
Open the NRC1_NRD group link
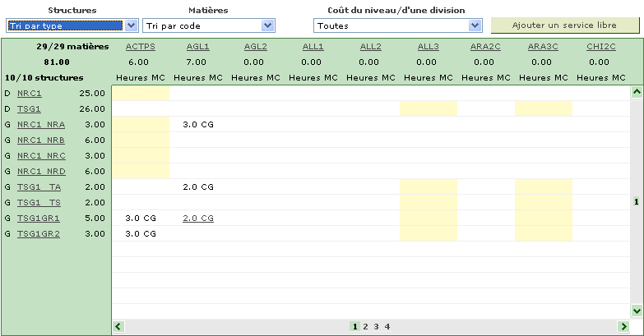pyautogui.click(x=41, y=171)
